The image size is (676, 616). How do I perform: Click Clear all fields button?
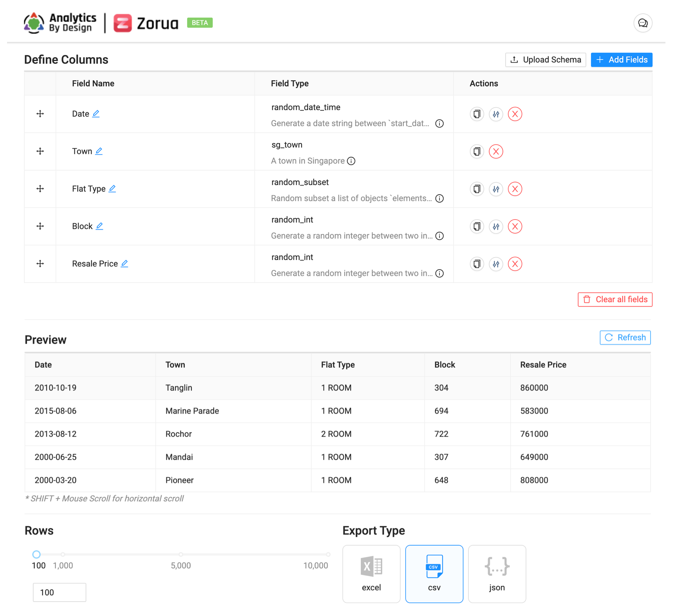(615, 299)
